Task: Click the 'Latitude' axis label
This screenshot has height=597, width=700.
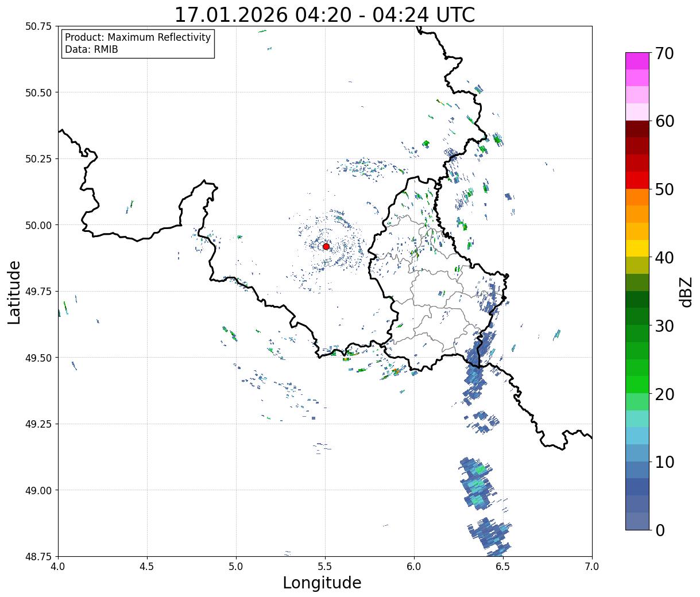Action: [x=14, y=292]
